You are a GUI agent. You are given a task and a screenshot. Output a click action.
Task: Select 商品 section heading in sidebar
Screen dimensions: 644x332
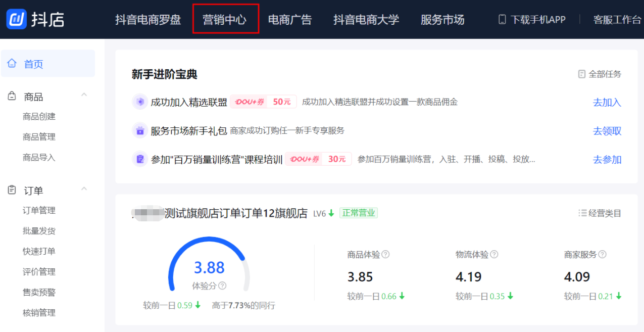[33, 97]
